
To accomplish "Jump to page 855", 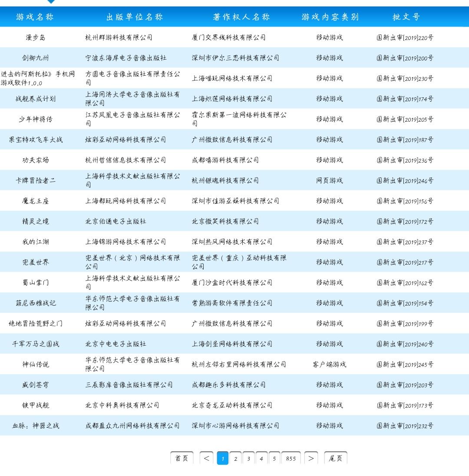I will 291,458.
